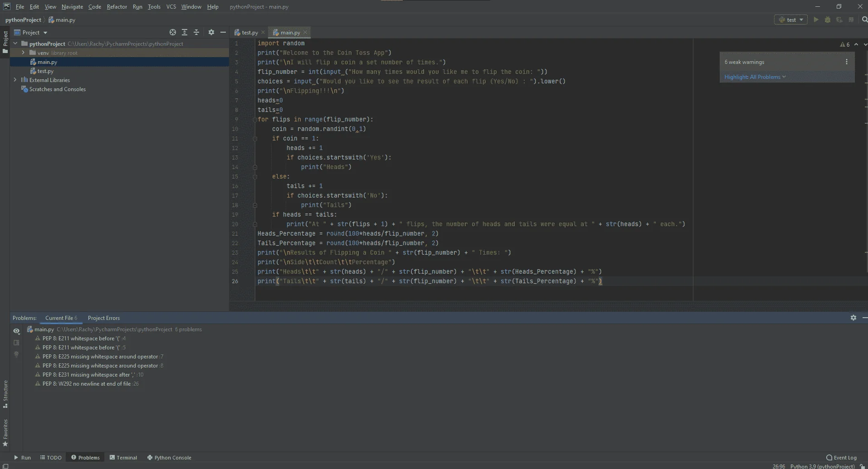Open Project panel gear options

point(211,32)
